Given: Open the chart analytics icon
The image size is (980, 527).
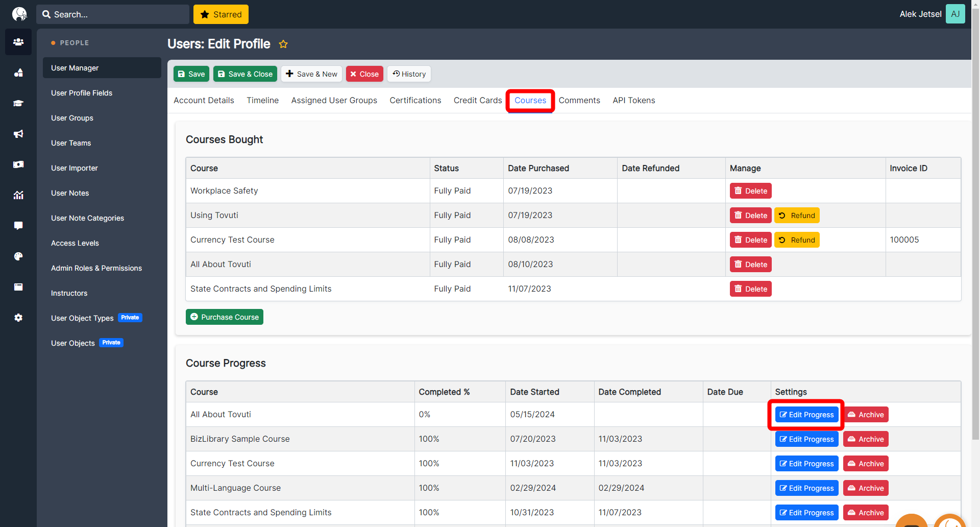Looking at the screenshot, I should [x=18, y=195].
